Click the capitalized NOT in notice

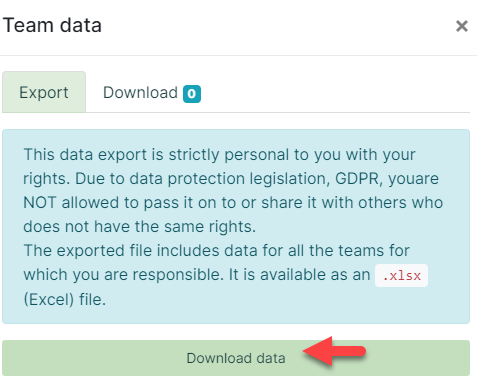pos(39,202)
